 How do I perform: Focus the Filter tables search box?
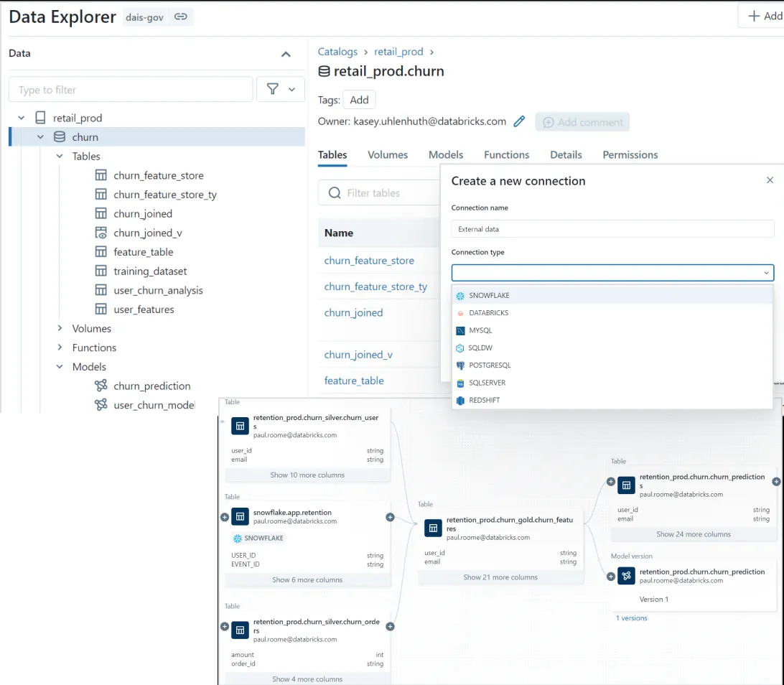tap(379, 192)
